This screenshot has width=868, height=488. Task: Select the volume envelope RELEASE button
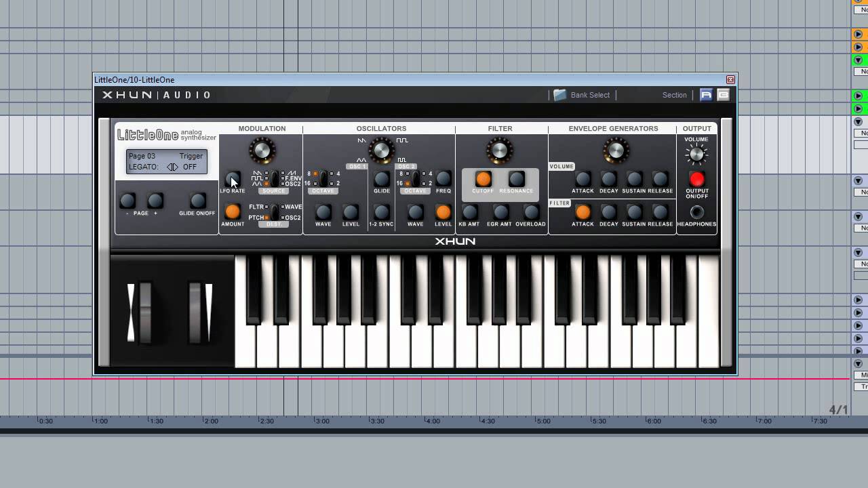pyautogui.click(x=660, y=179)
